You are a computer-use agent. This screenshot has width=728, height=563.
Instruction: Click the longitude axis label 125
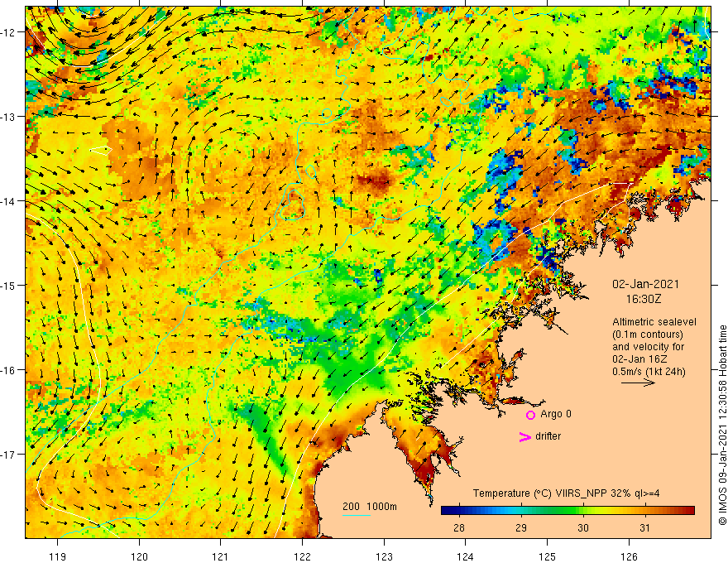click(548, 556)
